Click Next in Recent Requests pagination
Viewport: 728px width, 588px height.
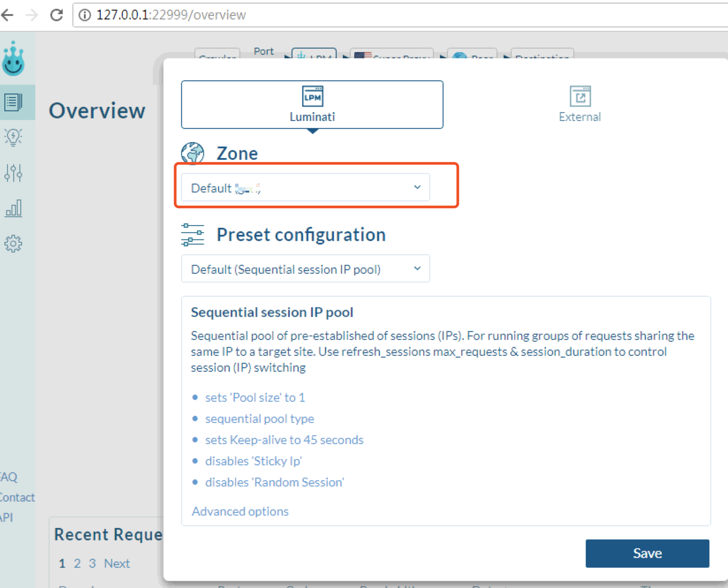pos(117,563)
